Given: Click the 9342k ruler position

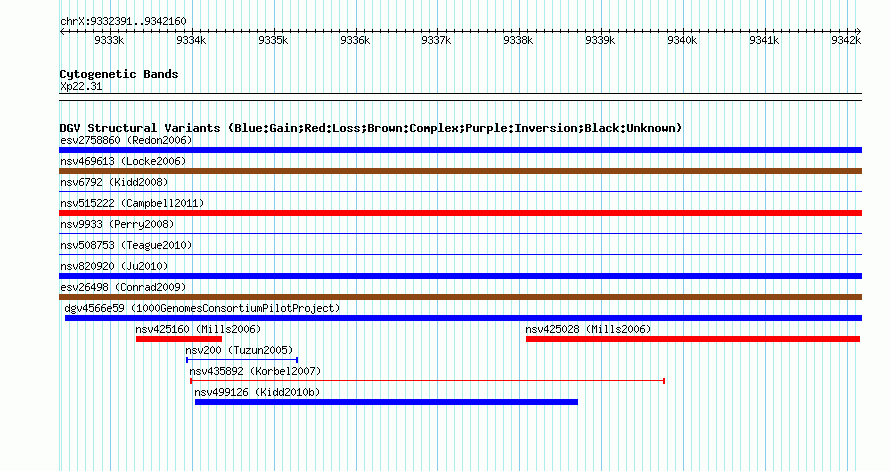Looking at the screenshot, I should (846, 40).
